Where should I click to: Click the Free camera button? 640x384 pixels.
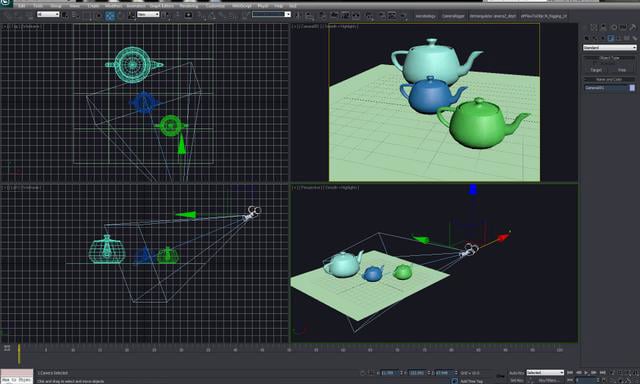(x=622, y=70)
